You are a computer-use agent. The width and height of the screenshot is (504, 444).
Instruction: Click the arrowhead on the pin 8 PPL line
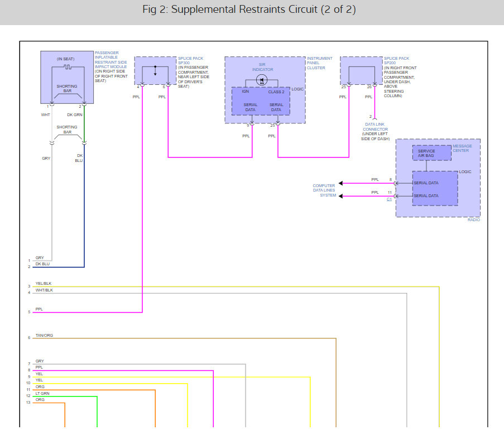click(x=340, y=183)
